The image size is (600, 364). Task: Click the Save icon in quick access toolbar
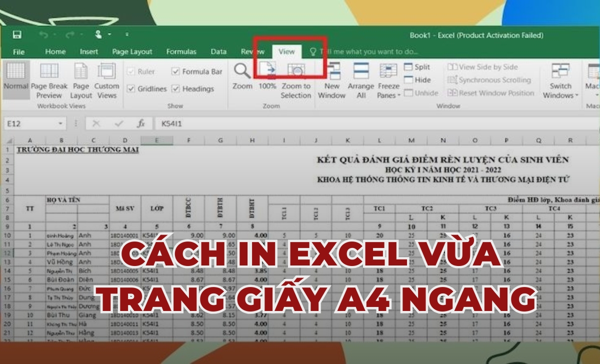17,35
